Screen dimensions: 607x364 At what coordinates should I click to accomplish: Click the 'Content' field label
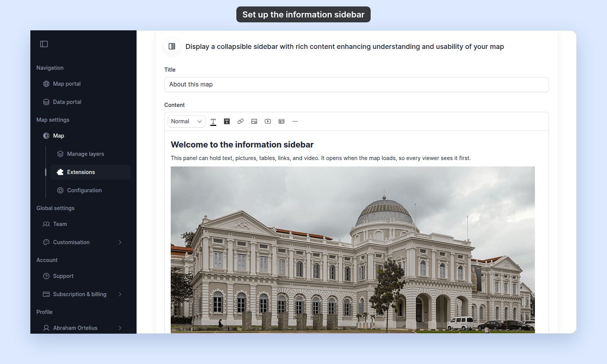[x=175, y=105]
